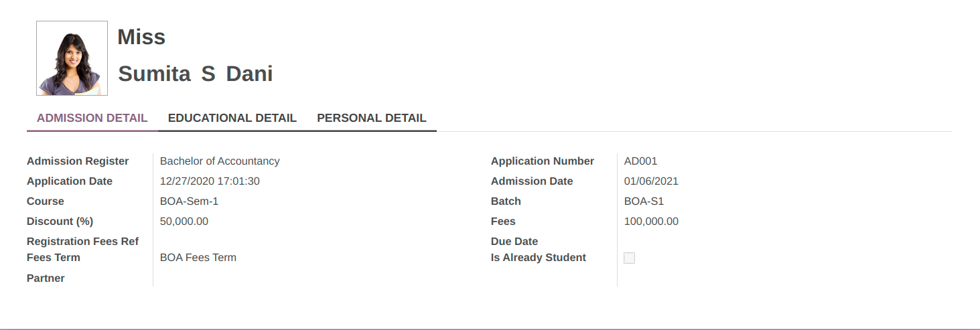
Task: Open the Admission Detail tab
Action: (x=92, y=118)
